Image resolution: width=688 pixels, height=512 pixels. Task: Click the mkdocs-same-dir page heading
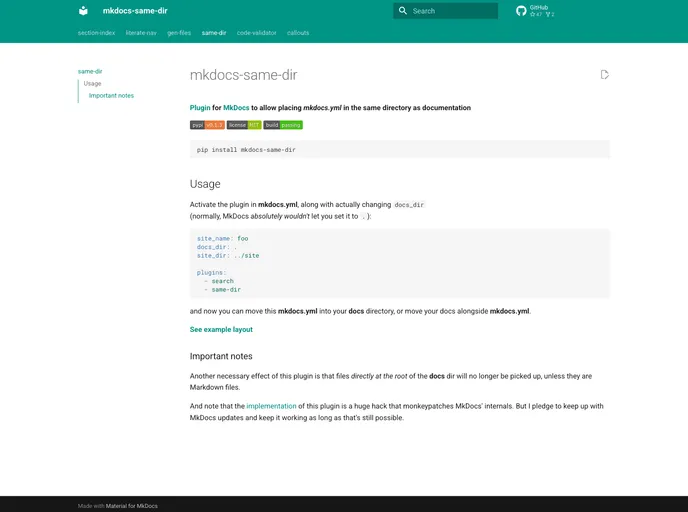[x=244, y=75]
